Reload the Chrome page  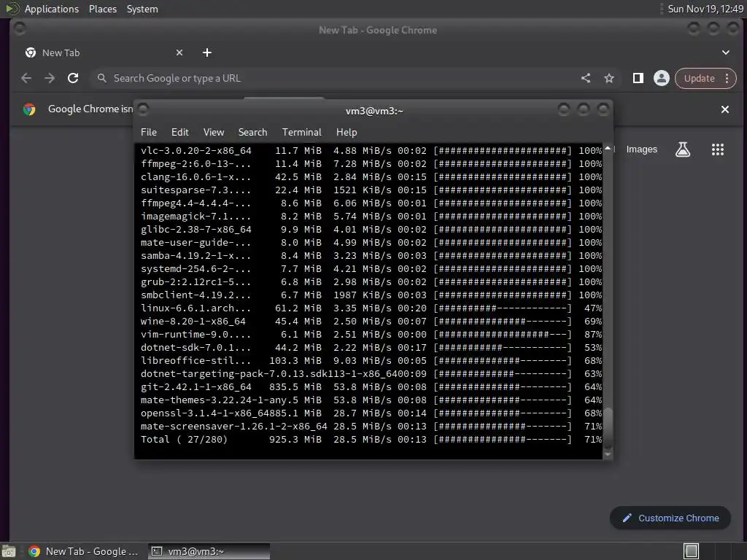(73, 78)
